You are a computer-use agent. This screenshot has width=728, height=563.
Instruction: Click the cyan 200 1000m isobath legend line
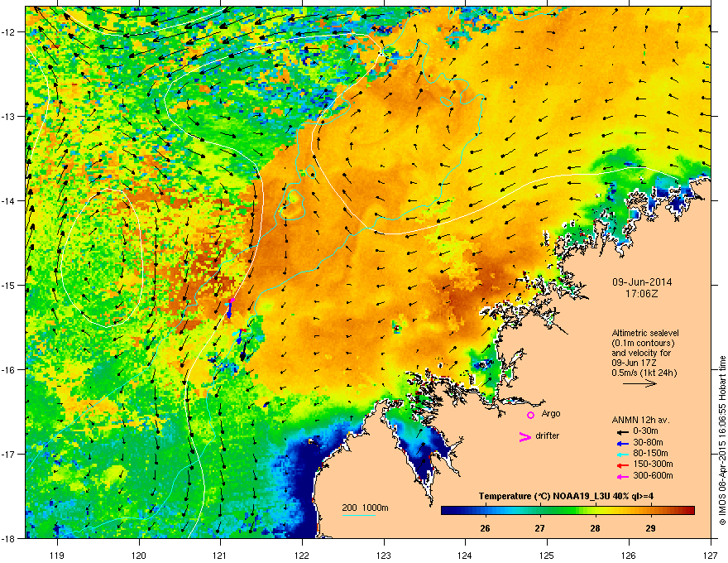point(359,515)
